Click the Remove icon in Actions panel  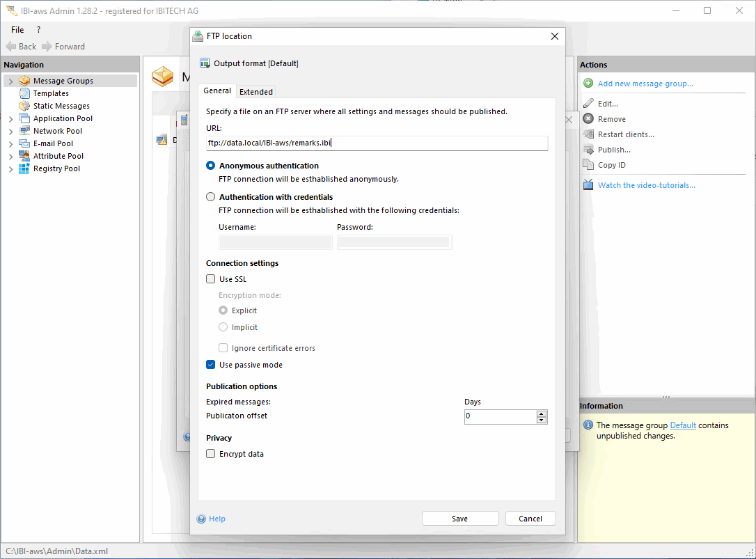point(588,119)
